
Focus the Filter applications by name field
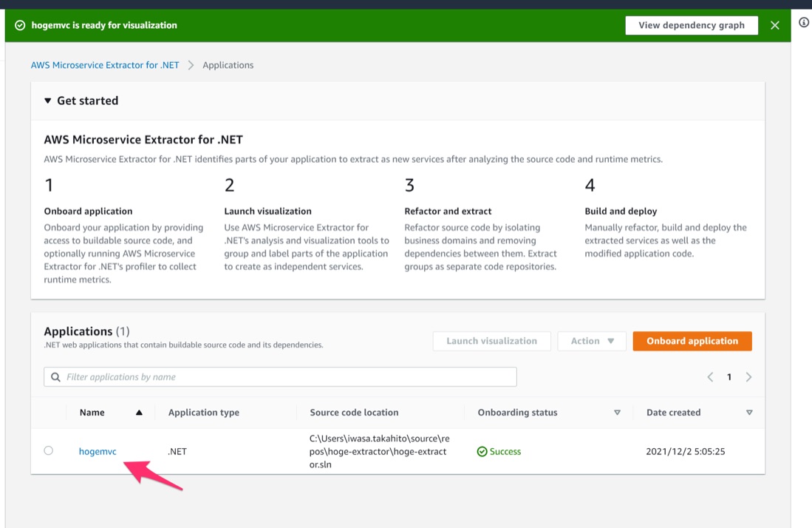click(288, 377)
